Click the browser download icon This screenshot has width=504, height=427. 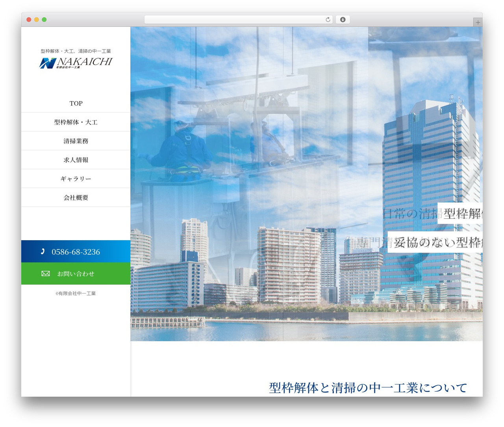click(343, 20)
